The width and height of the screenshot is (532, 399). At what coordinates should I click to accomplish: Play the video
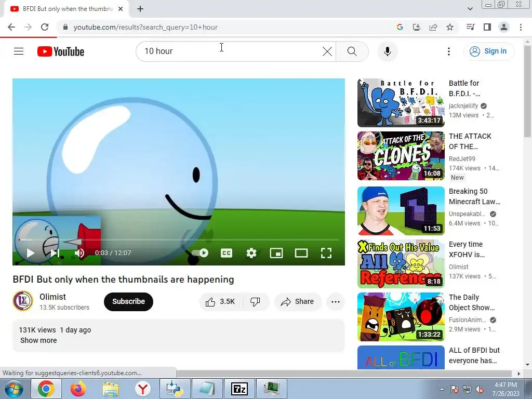tap(31, 253)
